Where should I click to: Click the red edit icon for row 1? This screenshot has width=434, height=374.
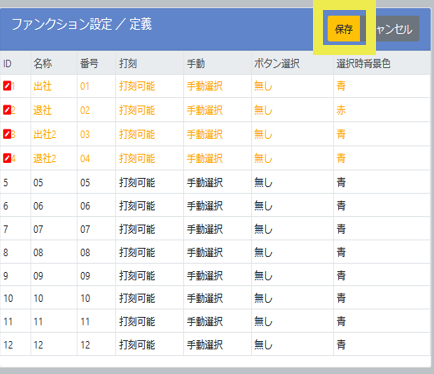(x=7, y=86)
